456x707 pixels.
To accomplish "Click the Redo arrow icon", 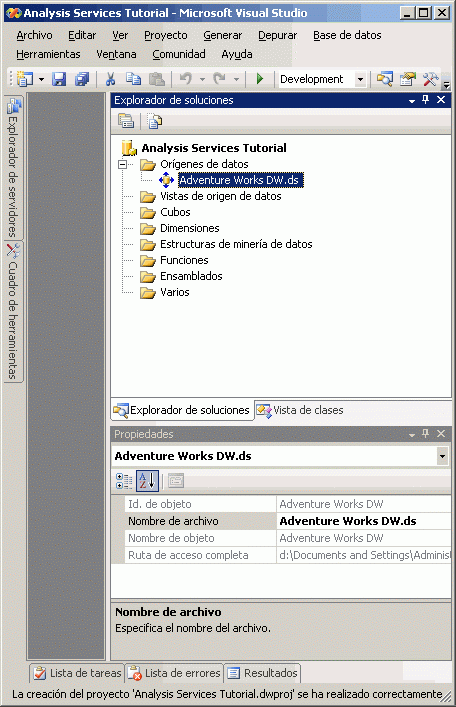I will click(219, 79).
